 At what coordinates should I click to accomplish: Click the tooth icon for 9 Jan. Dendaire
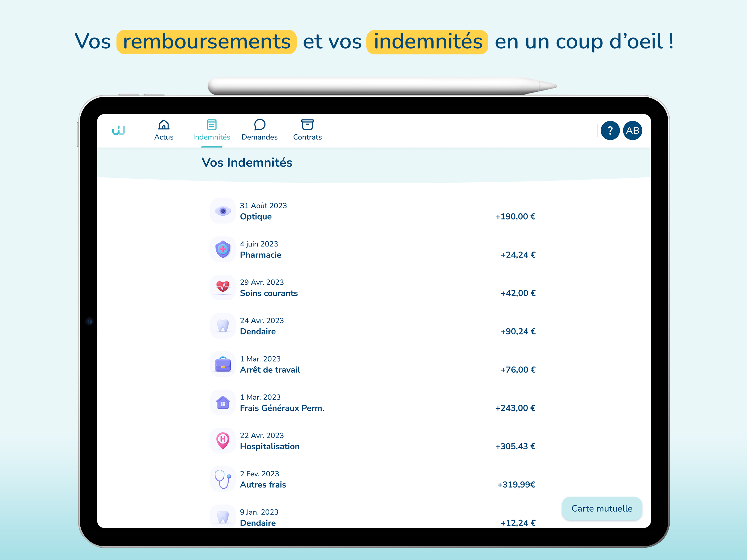(x=223, y=517)
